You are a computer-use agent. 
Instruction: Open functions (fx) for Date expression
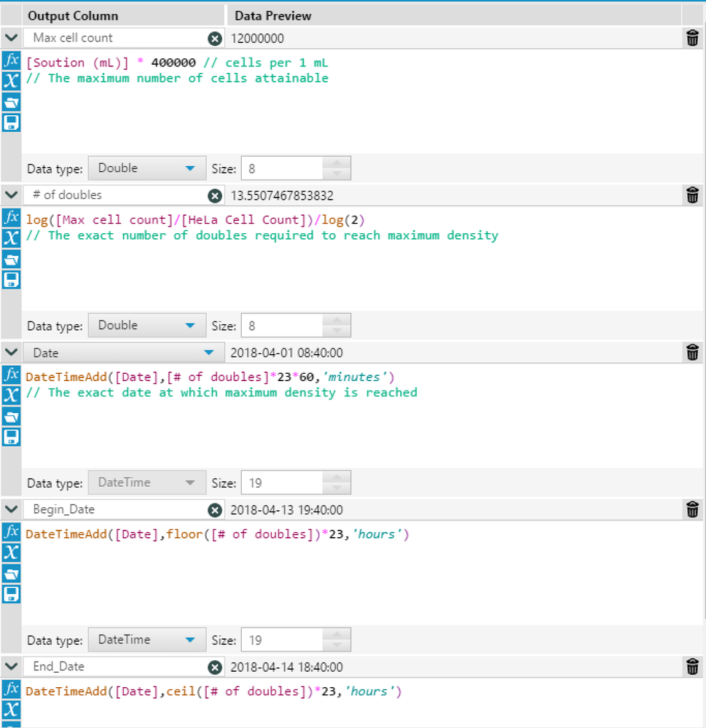click(11, 375)
